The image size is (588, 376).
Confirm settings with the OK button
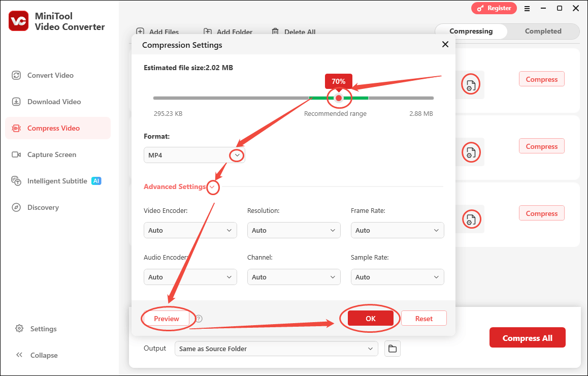(x=371, y=318)
